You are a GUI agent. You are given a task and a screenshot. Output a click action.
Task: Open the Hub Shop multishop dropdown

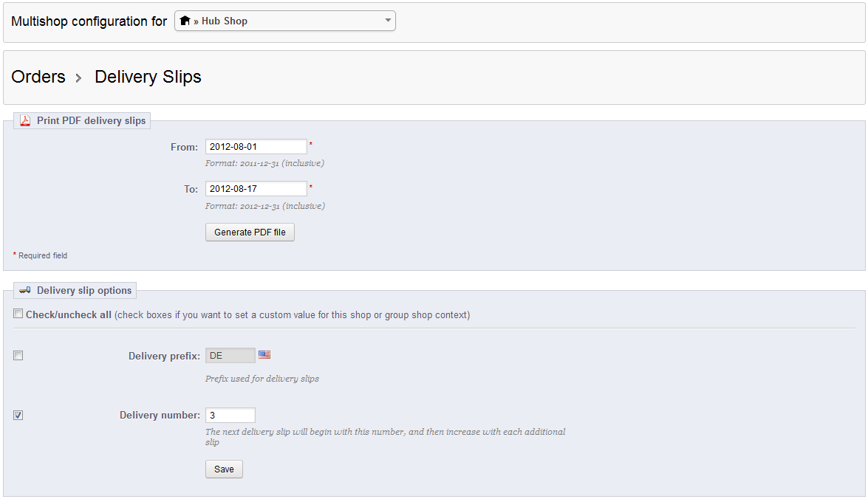pos(284,21)
